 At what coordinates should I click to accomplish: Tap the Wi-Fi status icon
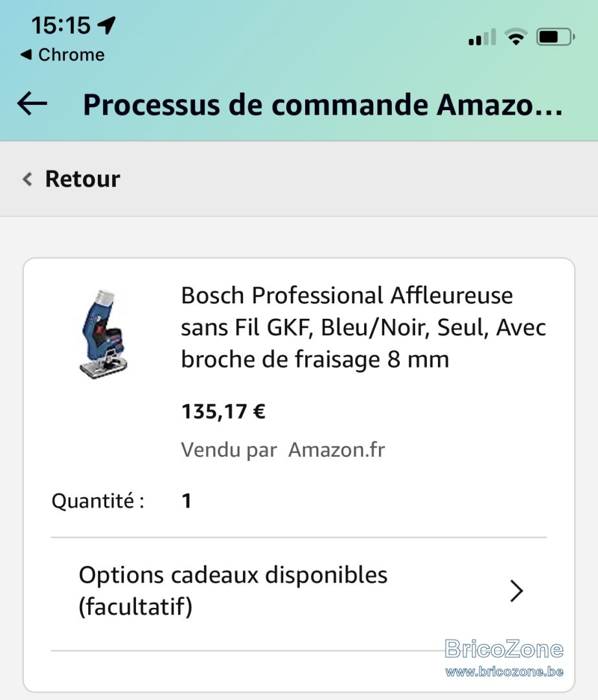(x=516, y=36)
